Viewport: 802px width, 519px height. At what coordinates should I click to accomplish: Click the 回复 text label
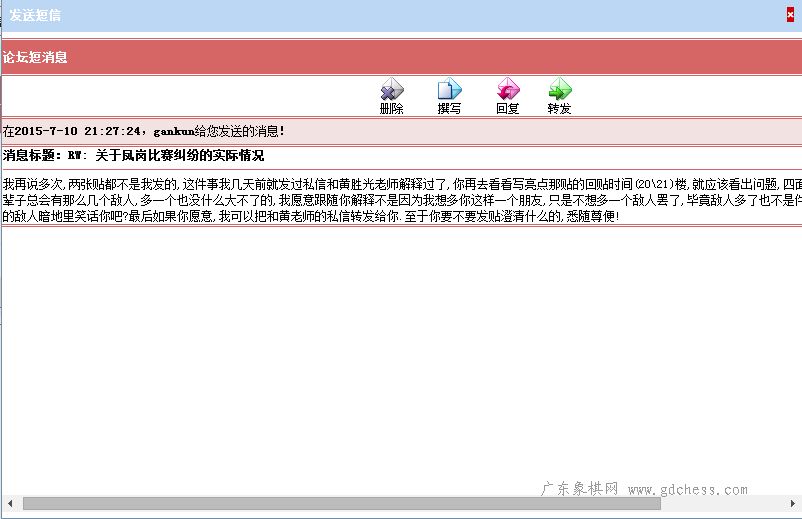508,108
